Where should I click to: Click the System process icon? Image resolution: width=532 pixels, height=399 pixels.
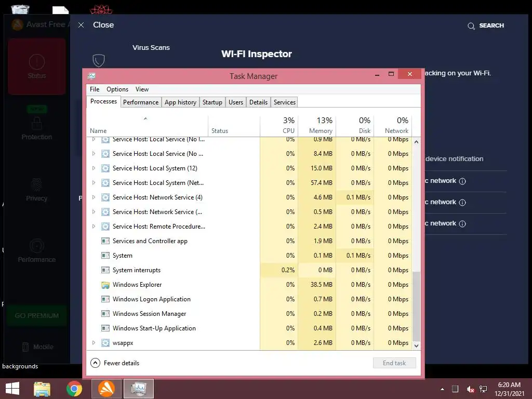(x=105, y=256)
